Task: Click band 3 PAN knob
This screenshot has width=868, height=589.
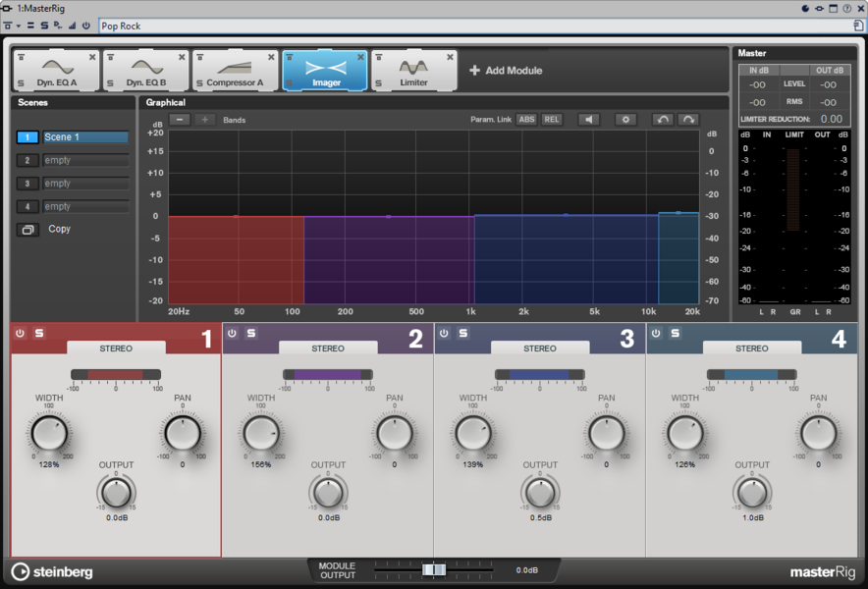Action: tap(607, 434)
